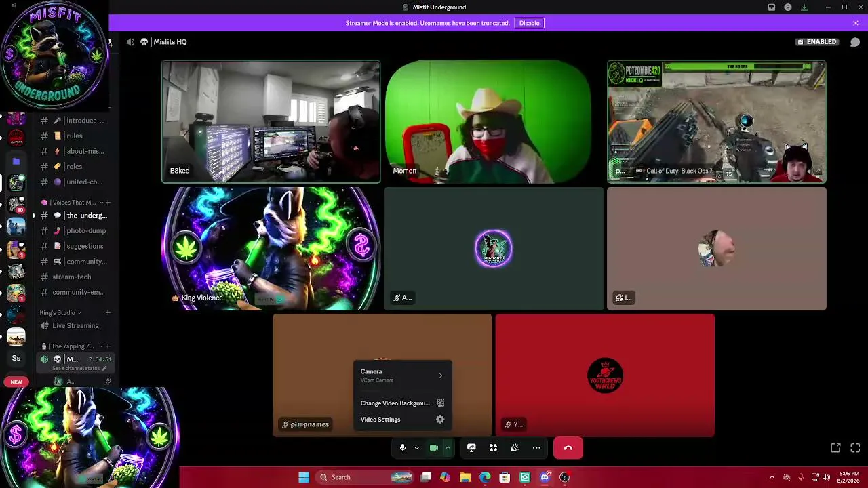Collapse the camera options arrow next to video button
The image size is (868, 488).
[448, 448]
